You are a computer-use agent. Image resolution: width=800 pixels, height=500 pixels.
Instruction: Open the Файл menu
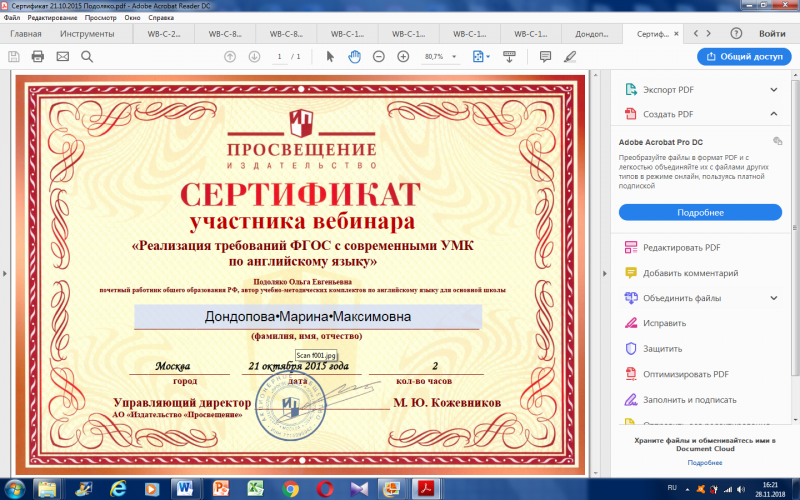[12, 17]
